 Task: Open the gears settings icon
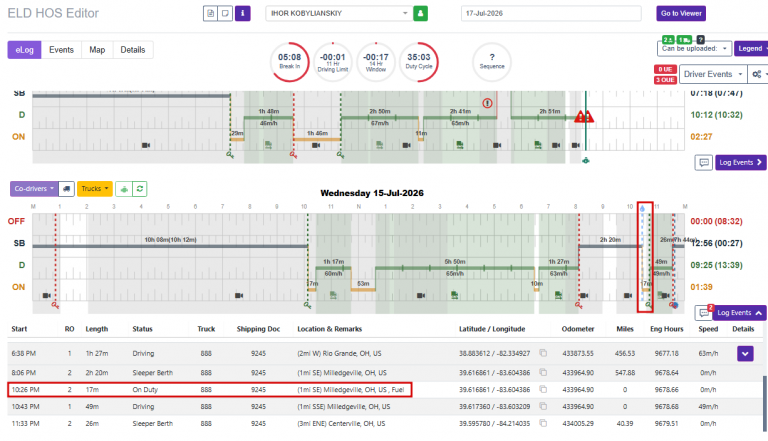757,74
